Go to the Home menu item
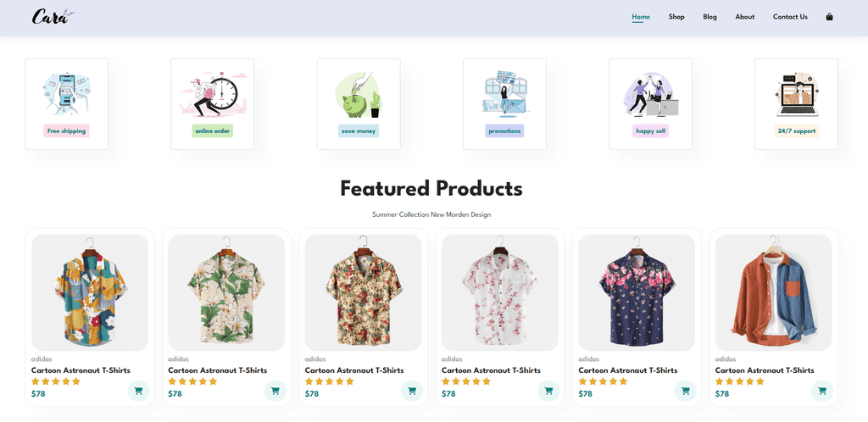This screenshot has height=422, width=868. click(x=641, y=17)
